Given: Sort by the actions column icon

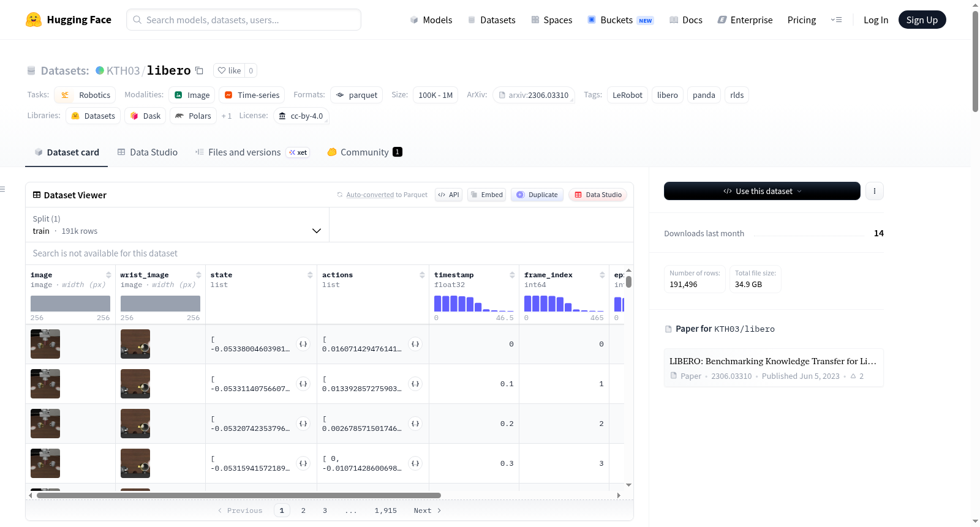Looking at the screenshot, I should [422, 275].
